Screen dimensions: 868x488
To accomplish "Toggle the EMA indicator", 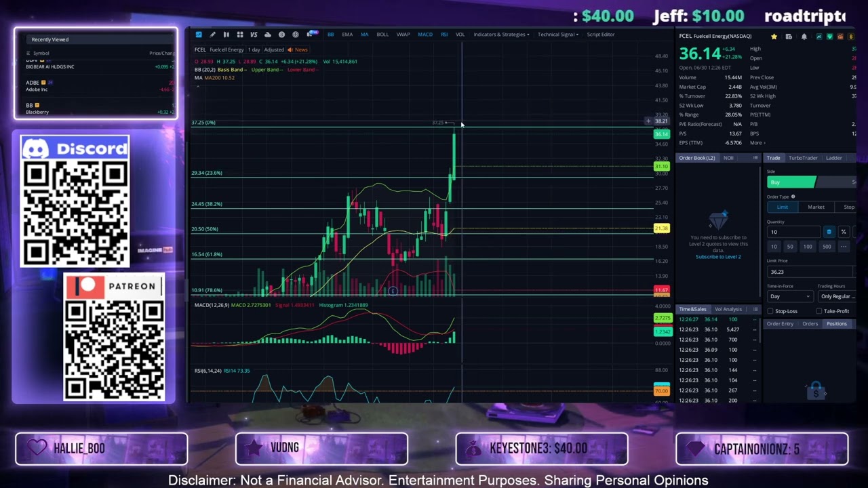I will (347, 35).
